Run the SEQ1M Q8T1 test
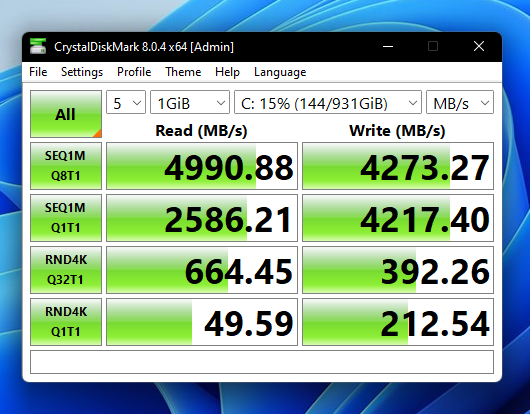The image size is (530, 414). click(66, 166)
